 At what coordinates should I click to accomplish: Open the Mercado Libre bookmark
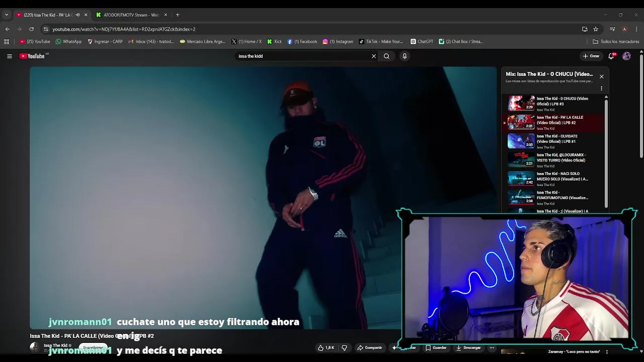point(203,42)
